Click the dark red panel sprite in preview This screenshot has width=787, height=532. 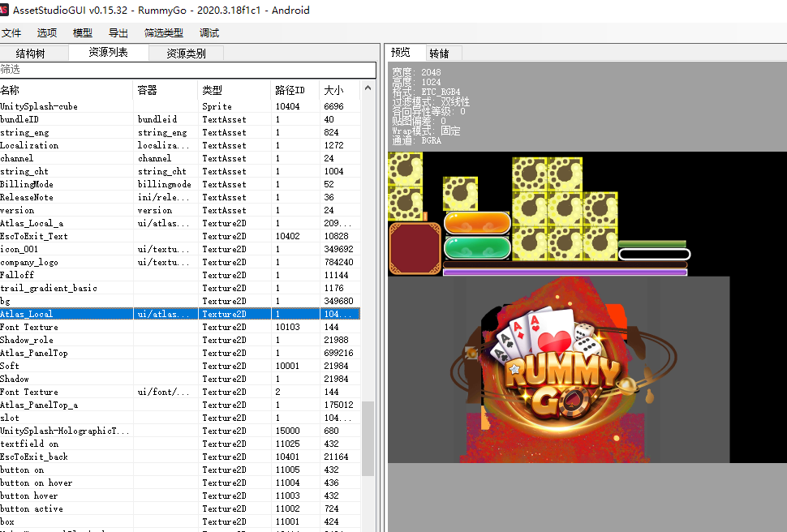pos(415,248)
